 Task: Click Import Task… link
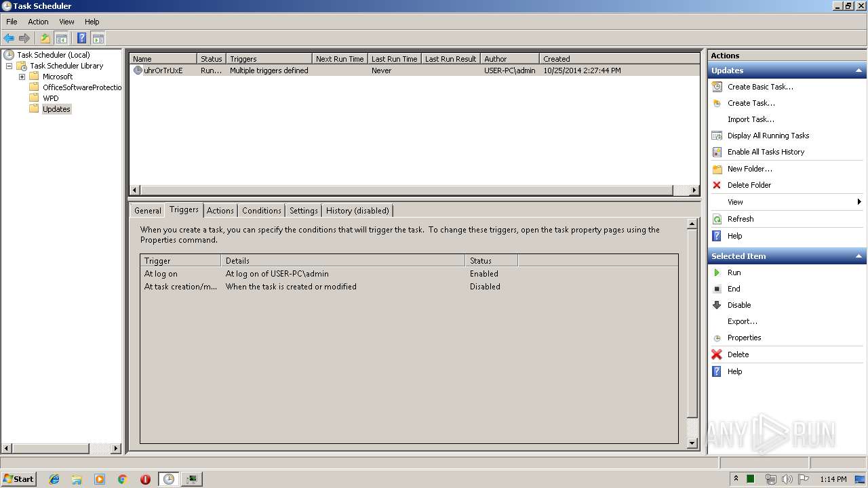[x=751, y=119]
